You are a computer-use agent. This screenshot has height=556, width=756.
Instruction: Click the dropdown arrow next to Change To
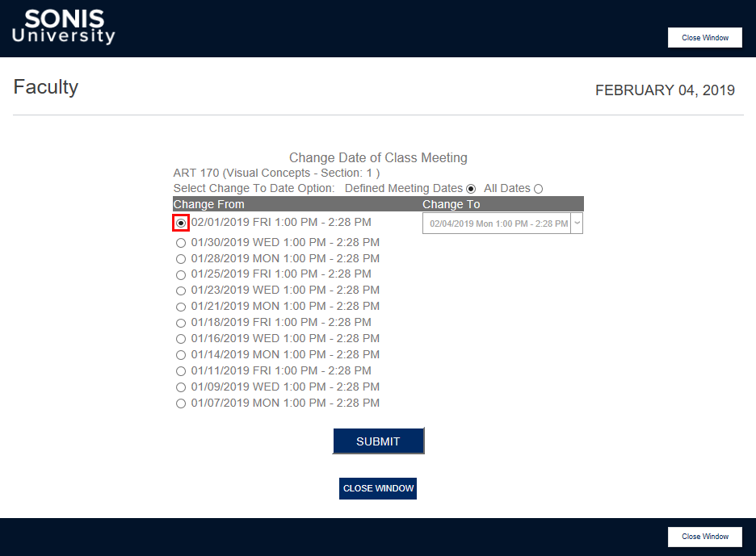[x=577, y=223]
